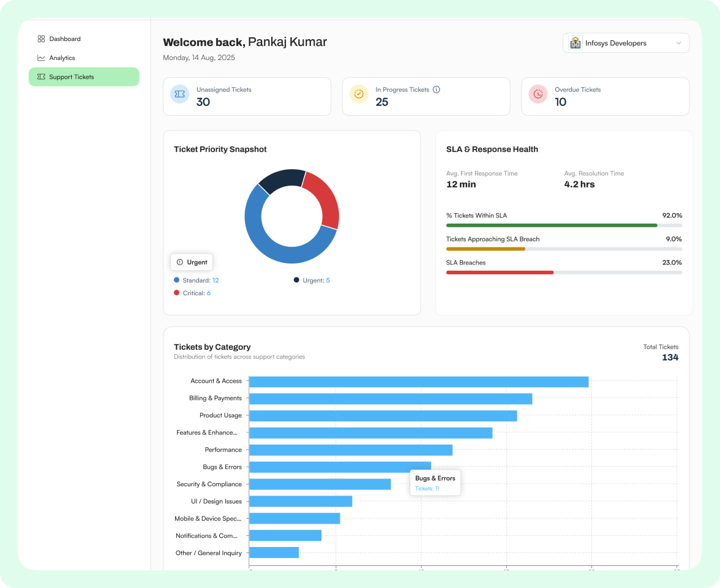Image resolution: width=720 pixels, height=588 pixels.
Task: Click the Account & Access bar
Action: pyautogui.click(x=419, y=382)
